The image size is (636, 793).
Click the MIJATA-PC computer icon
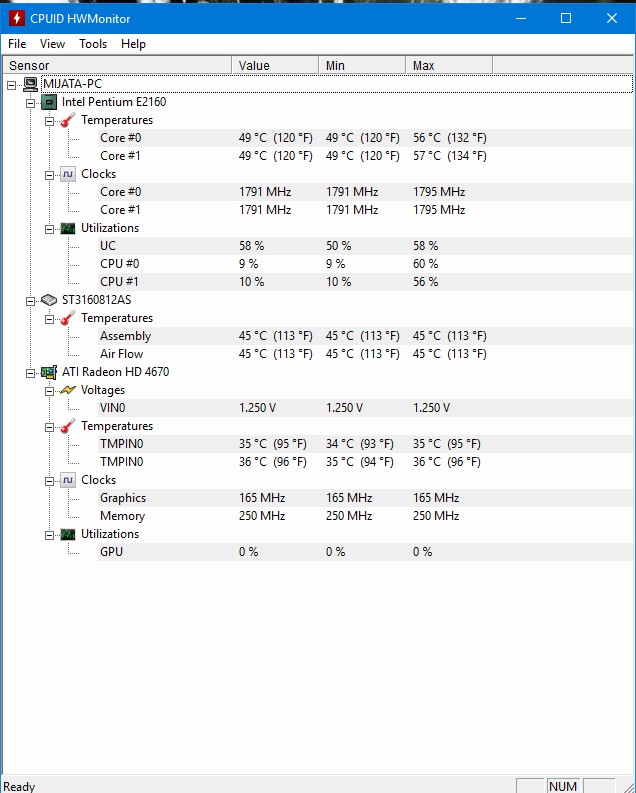[x=31, y=84]
